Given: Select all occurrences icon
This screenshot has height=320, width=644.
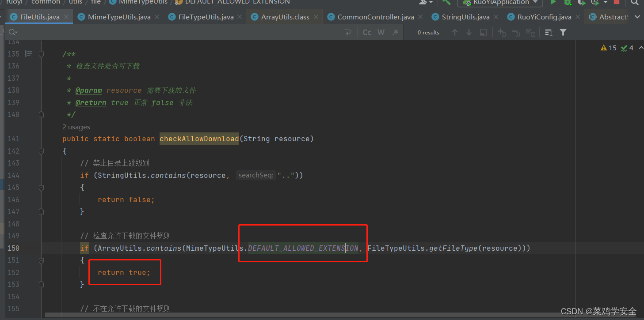Looking at the screenshot, I should click(x=530, y=32).
